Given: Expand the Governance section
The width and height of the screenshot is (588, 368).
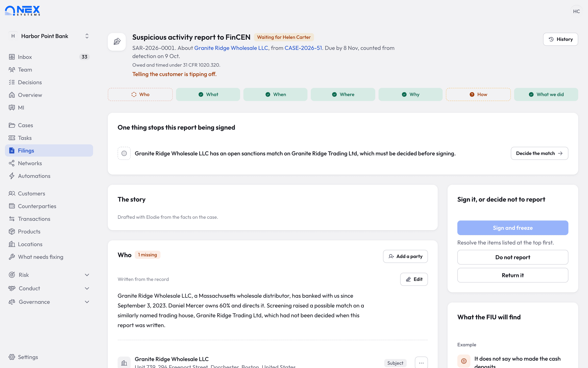Looking at the screenshot, I should click(x=49, y=302).
